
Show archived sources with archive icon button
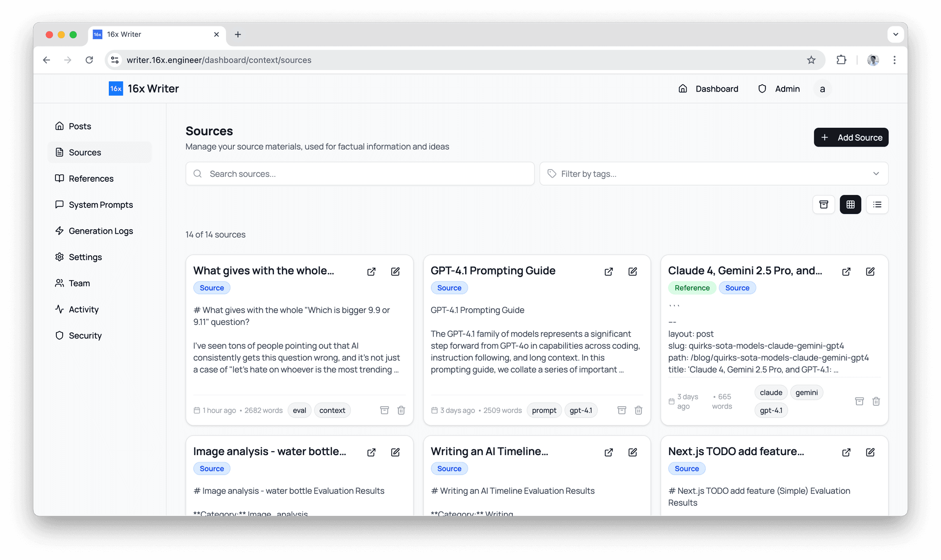coord(824,205)
